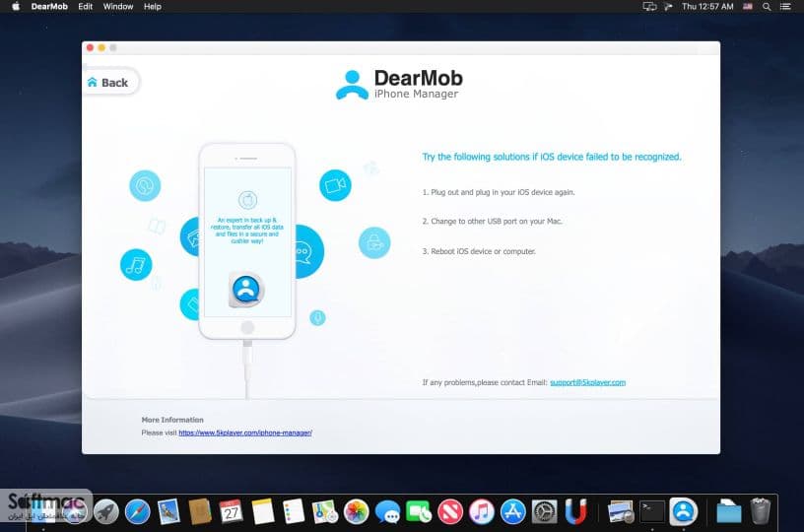Open Notes icon in Dock
Image resolution: width=804 pixels, height=532 pixels.
point(262,511)
